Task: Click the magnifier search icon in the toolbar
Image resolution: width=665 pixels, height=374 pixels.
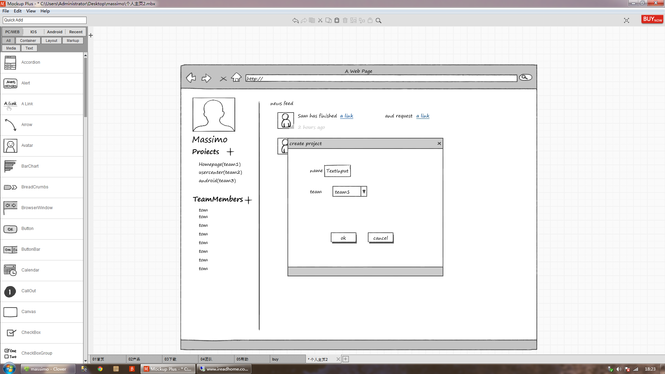Action: click(x=378, y=20)
